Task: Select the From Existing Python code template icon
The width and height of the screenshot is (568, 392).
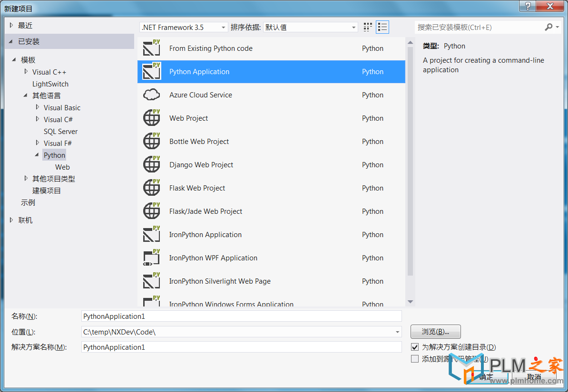Action: pyautogui.click(x=151, y=48)
